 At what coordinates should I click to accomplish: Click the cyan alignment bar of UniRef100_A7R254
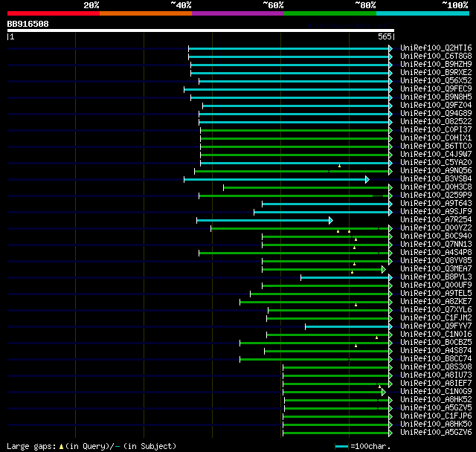point(265,221)
